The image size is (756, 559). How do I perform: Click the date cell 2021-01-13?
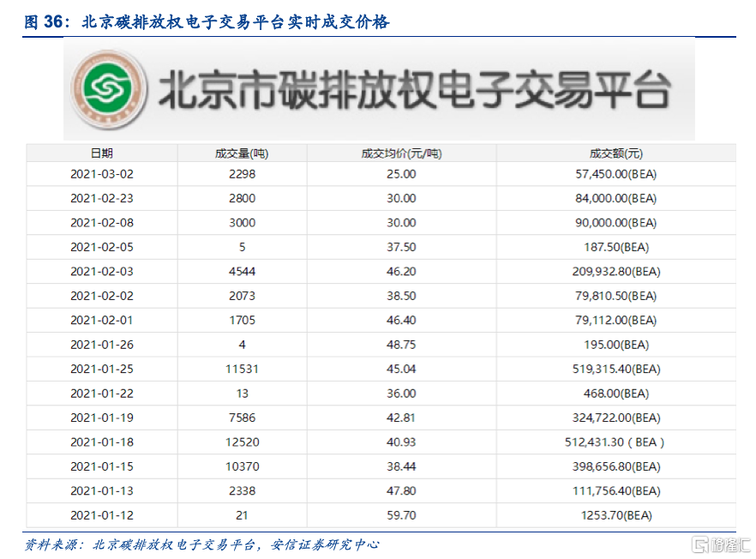click(102, 491)
